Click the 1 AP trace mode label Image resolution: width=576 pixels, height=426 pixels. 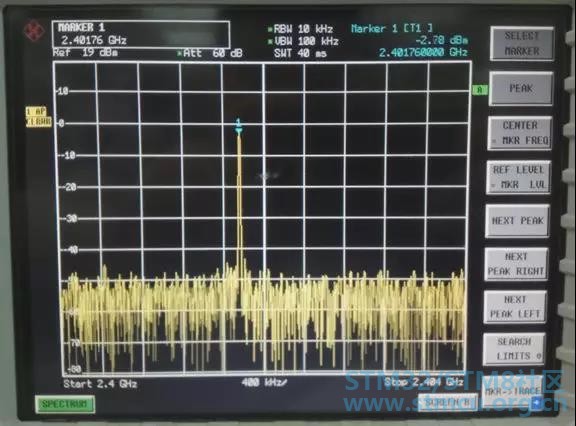(36, 112)
